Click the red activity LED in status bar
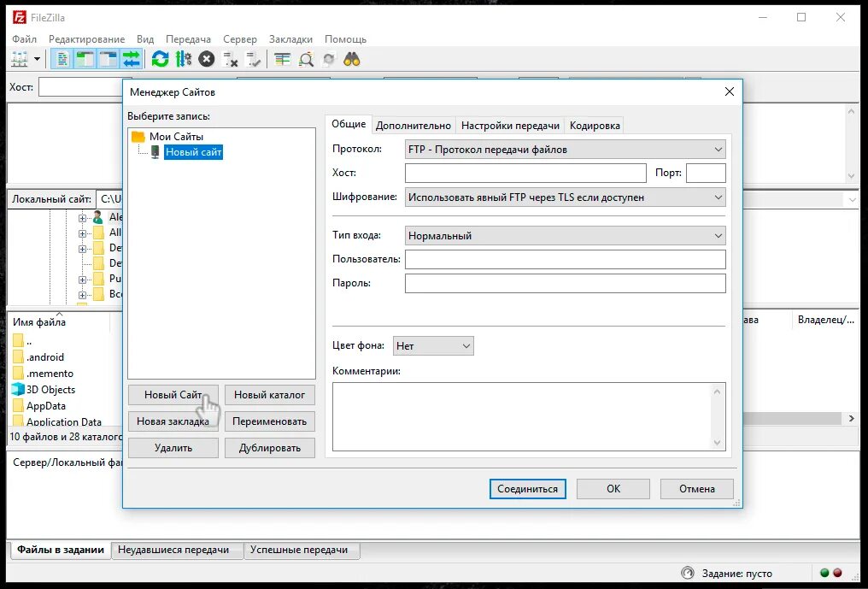The height and width of the screenshot is (589, 868). point(837,573)
